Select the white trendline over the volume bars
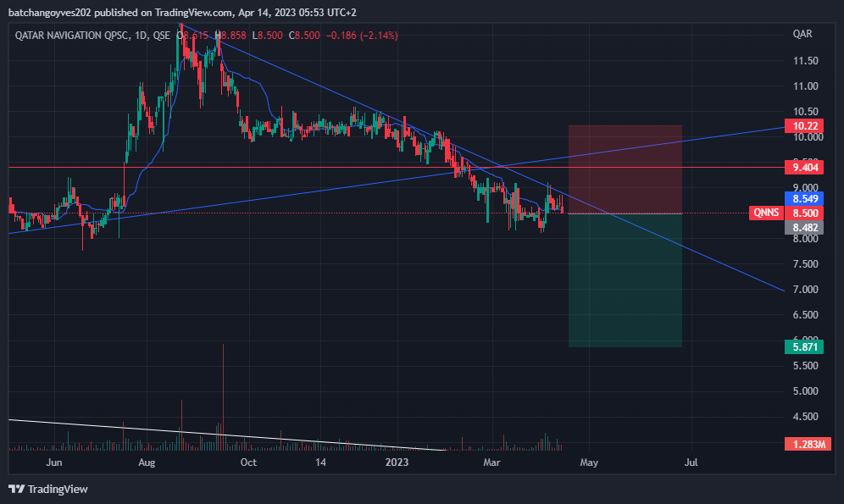The image size is (844, 504). (x=227, y=434)
